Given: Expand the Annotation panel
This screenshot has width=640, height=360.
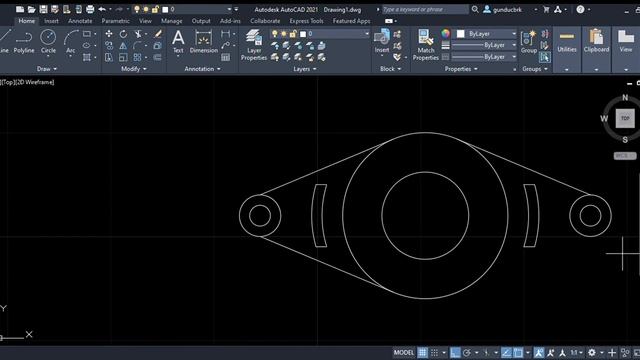Looking at the screenshot, I should (202, 69).
